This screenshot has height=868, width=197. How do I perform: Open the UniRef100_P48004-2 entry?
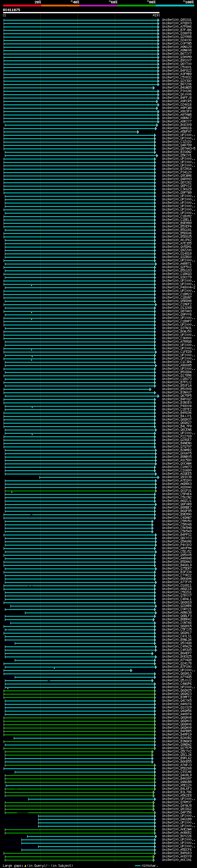tap(179, 287)
